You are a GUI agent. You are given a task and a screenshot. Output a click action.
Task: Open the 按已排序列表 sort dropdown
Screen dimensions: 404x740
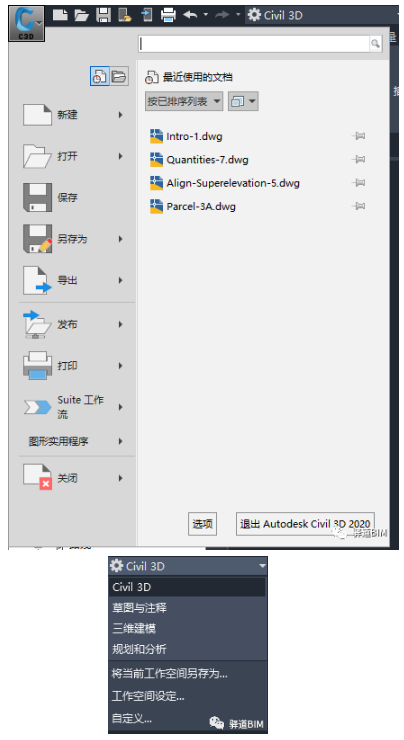tap(184, 101)
